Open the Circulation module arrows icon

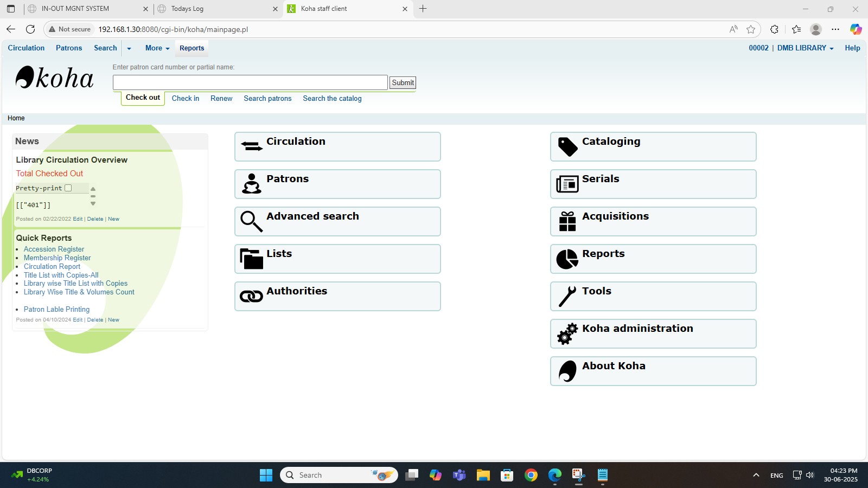click(x=251, y=146)
